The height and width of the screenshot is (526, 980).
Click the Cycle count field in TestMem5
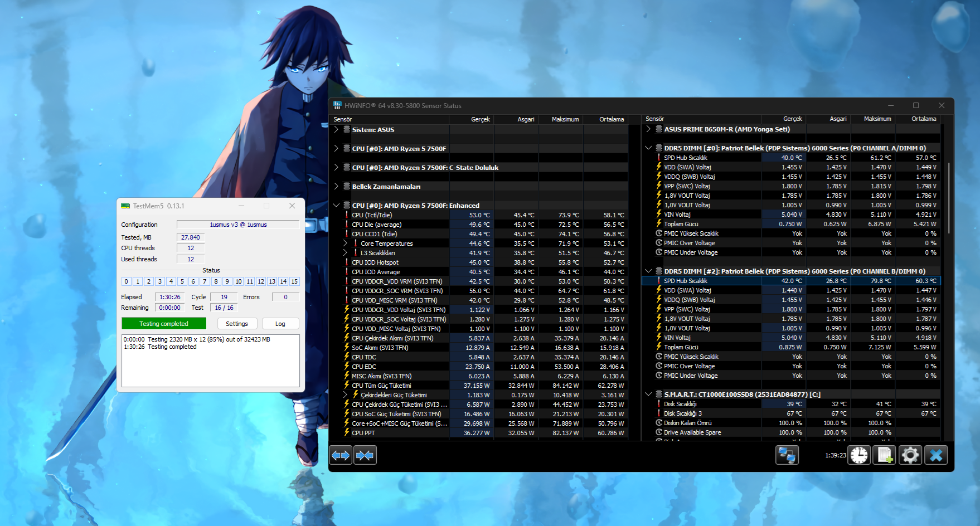[224, 297]
